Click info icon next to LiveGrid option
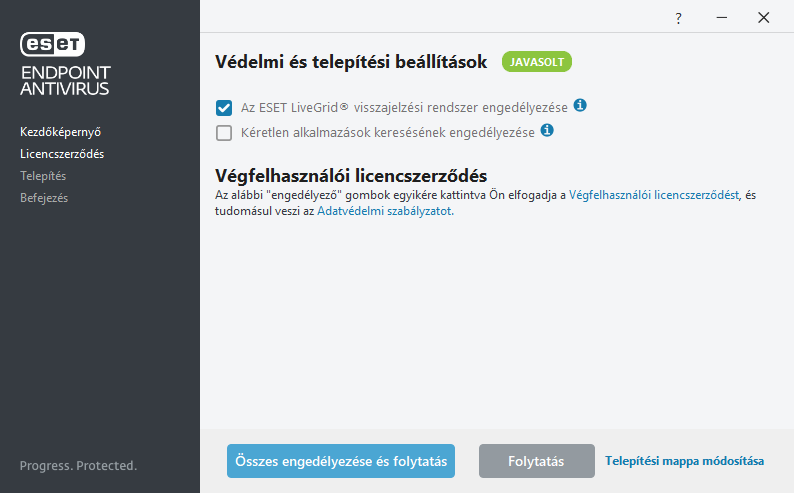The height and width of the screenshot is (493, 794). point(580,105)
